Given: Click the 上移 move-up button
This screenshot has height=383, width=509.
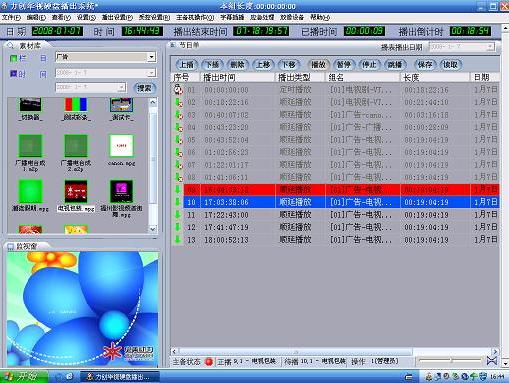Looking at the screenshot, I should tap(263, 65).
